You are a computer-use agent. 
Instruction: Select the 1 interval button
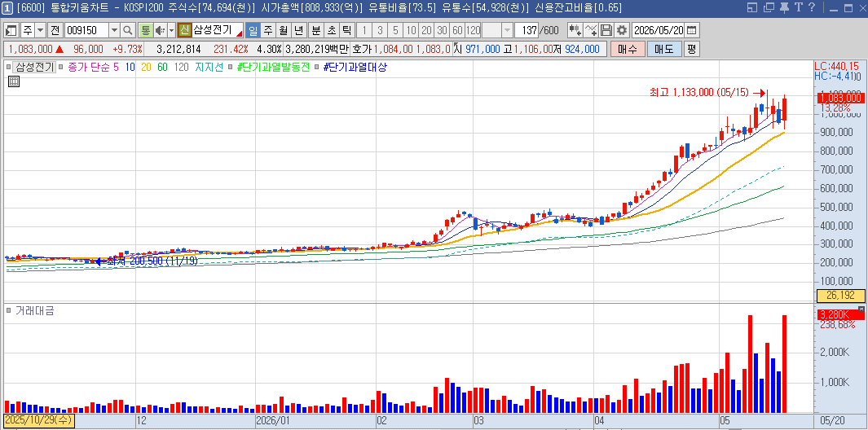364,30
